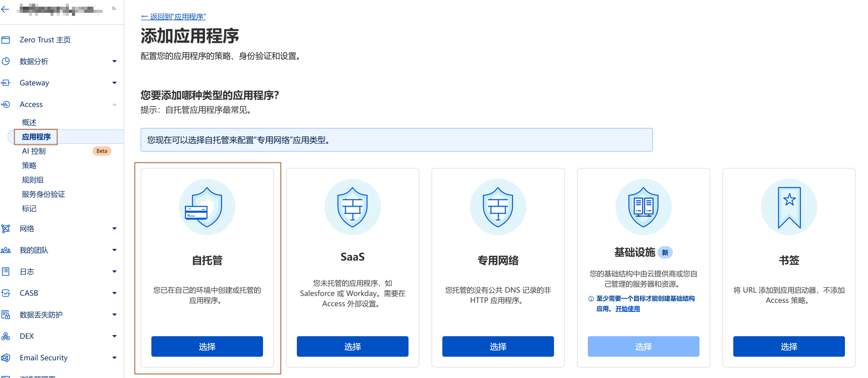
Task: Expand the 网络 menu arrow
Action: click(x=114, y=228)
